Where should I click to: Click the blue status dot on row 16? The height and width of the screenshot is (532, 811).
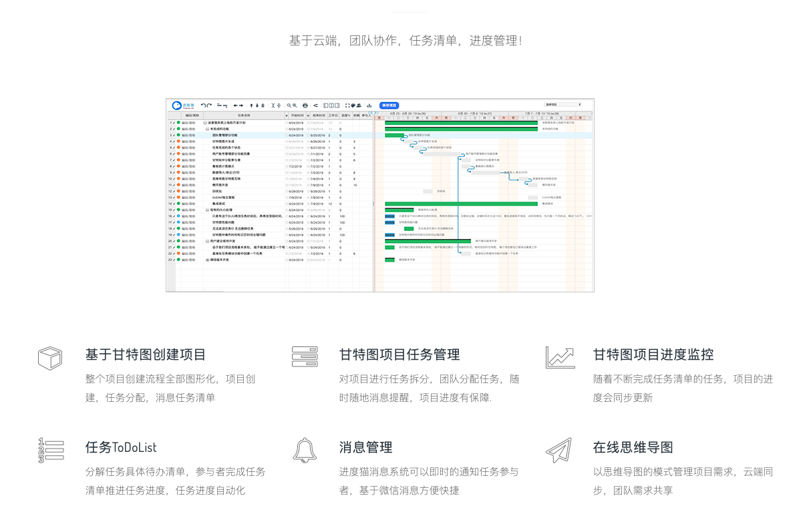(x=178, y=216)
